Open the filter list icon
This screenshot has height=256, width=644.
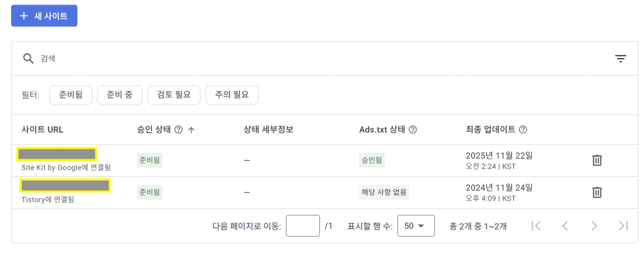click(x=620, y=58)
